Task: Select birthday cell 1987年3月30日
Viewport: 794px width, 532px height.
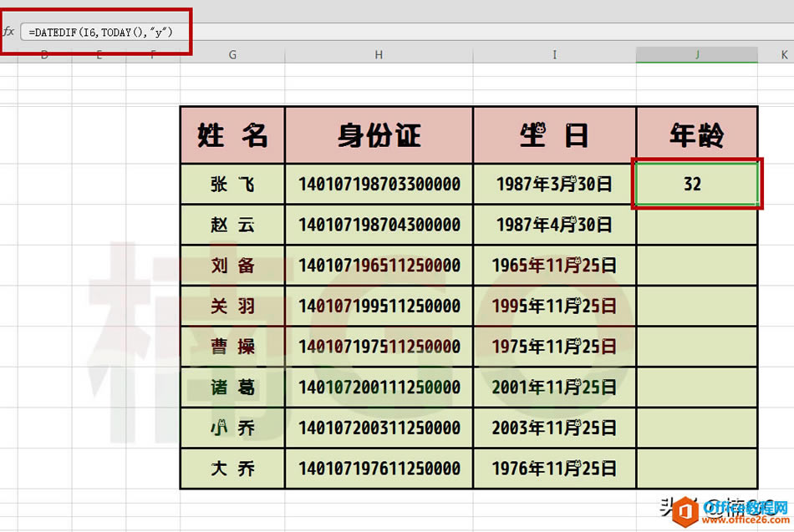Action: pos(554,185)
